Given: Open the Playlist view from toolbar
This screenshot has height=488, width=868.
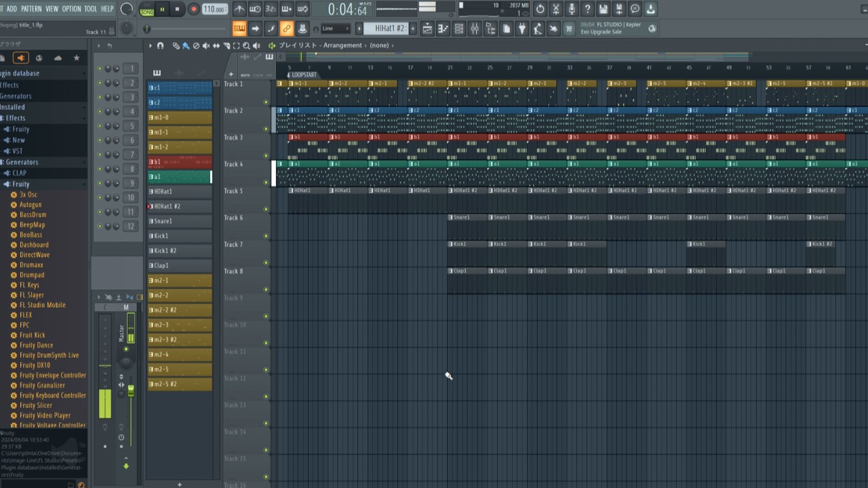Looking at the screenshot, I should point(428,28).
